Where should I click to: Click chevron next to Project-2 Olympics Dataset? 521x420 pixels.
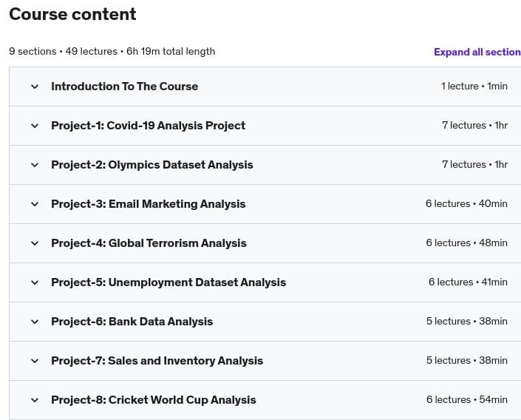[x=34, y=165]
